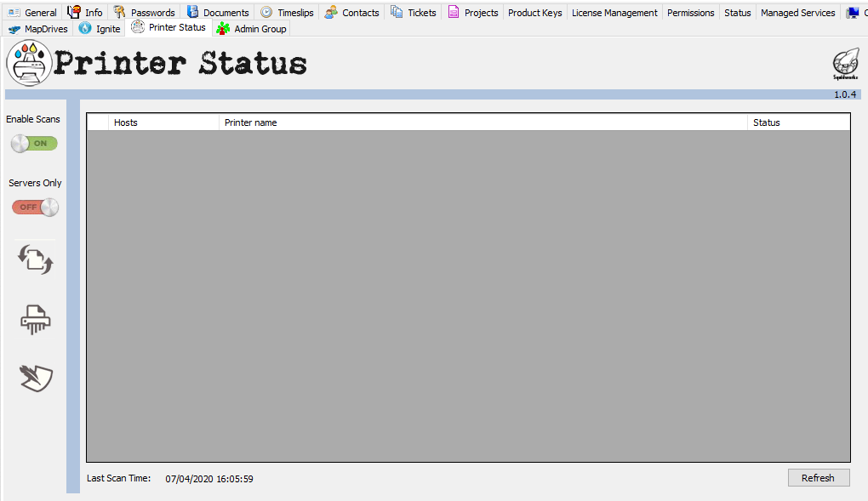Image resolution: width=868 pixels, height=501 pixels.
Task: Open the License Management tab
Action: tap(614, 12)
